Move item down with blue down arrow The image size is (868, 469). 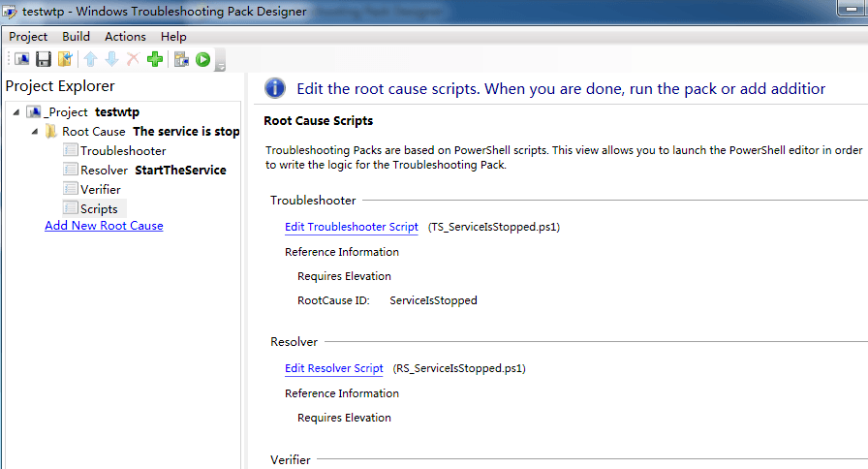111,59
